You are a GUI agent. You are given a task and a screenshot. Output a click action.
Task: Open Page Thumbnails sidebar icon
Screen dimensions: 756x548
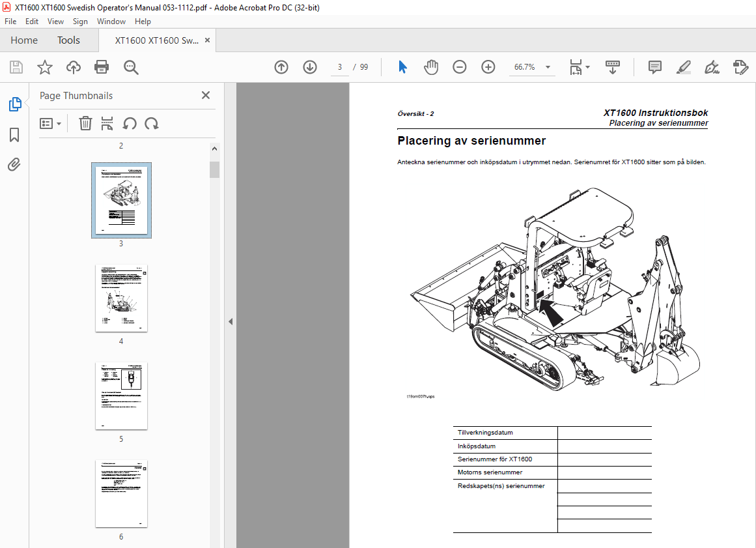[x=15, y=104]
